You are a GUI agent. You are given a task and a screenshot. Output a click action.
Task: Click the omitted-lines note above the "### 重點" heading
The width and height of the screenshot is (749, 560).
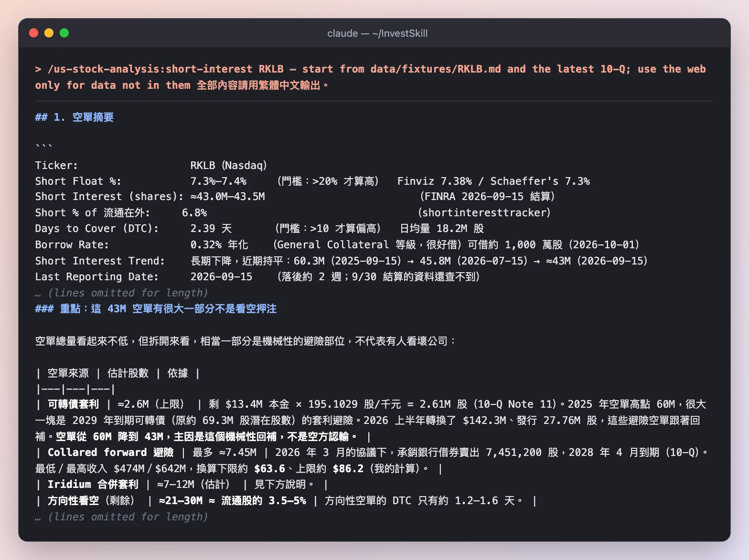pos(121,293)
